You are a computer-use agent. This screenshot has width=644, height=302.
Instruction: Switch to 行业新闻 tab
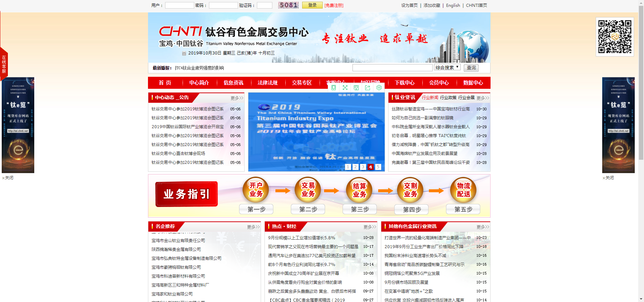tap(430, 98)
